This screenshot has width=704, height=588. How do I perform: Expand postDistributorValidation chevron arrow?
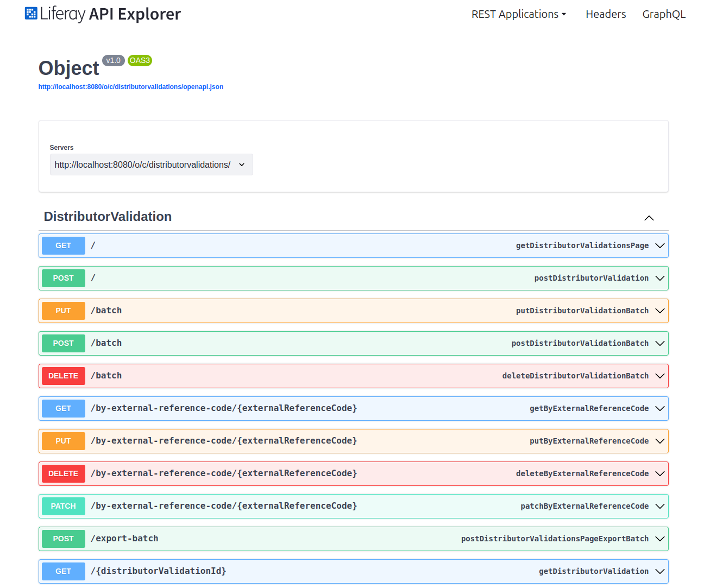(659, 278)
